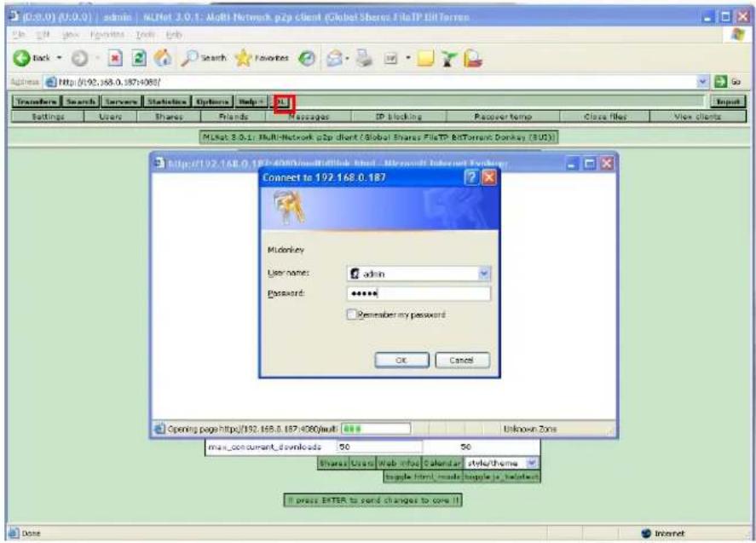This screenshot has height=543, width=756.
Task: Click Cancel in the login dialog
Action: pyautogui.click(x=462, y=361)
